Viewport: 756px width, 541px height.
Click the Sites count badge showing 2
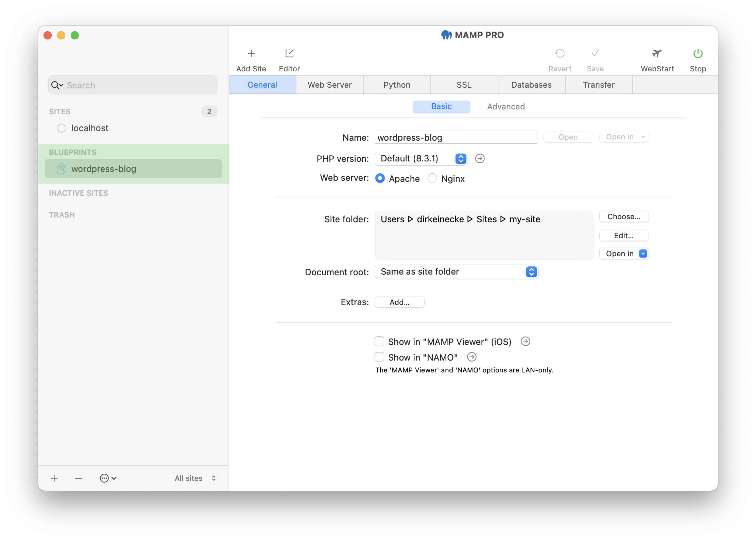[209, 111]
